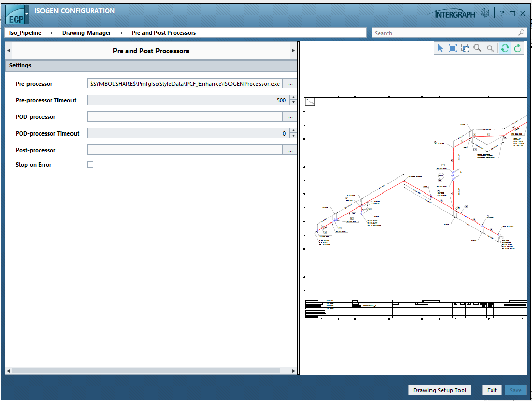This screenshot has height=401, width=532.
Task: Click the Post-processor label
Action: (35, 150)
